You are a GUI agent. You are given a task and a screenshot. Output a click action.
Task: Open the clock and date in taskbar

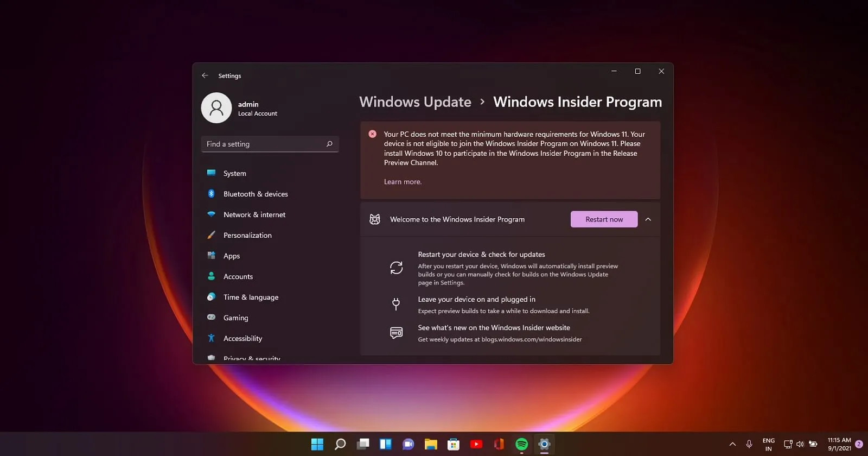tap(839, 444)
